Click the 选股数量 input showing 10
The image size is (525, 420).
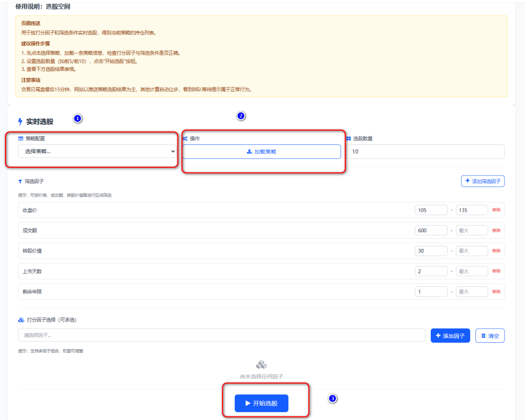tap(425, 152)
